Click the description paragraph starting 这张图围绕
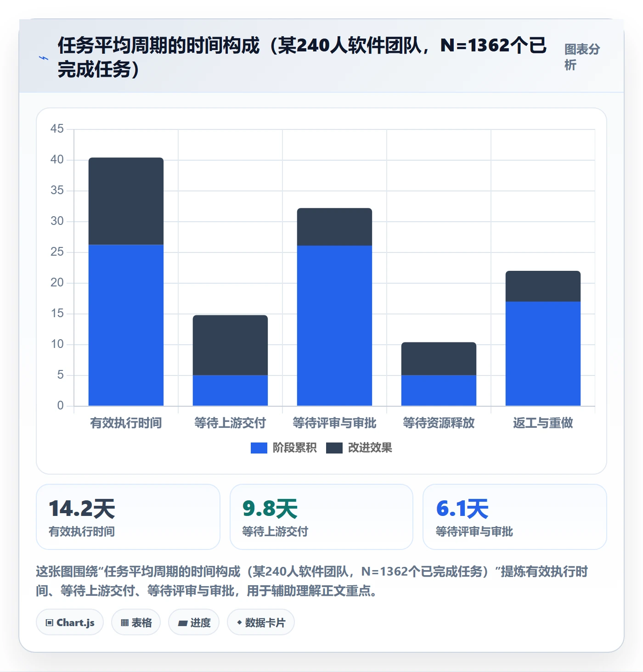Viewport: 643px width, 672px height. tap(312, 581)
